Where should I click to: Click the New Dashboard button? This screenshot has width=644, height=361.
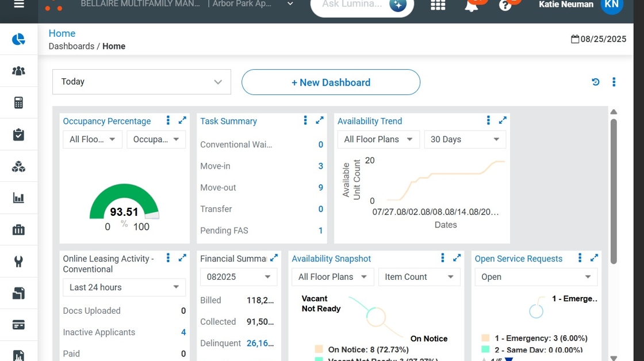pos(331,82)
